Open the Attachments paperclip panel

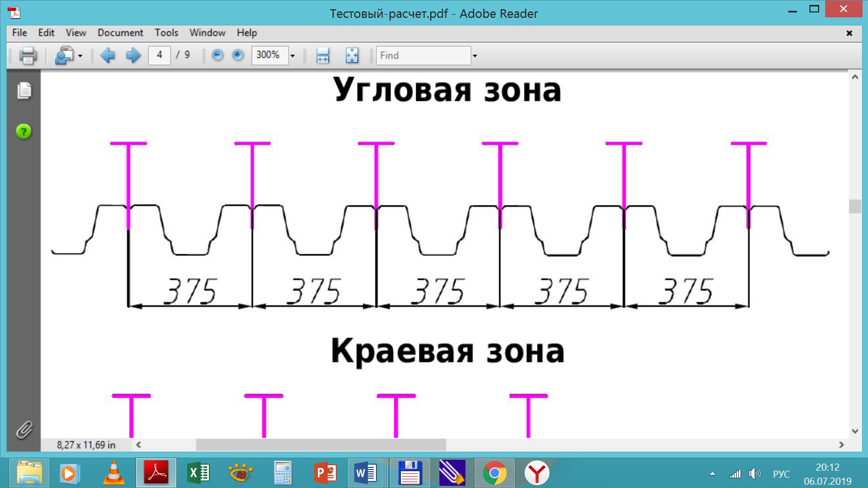(24, 430)
